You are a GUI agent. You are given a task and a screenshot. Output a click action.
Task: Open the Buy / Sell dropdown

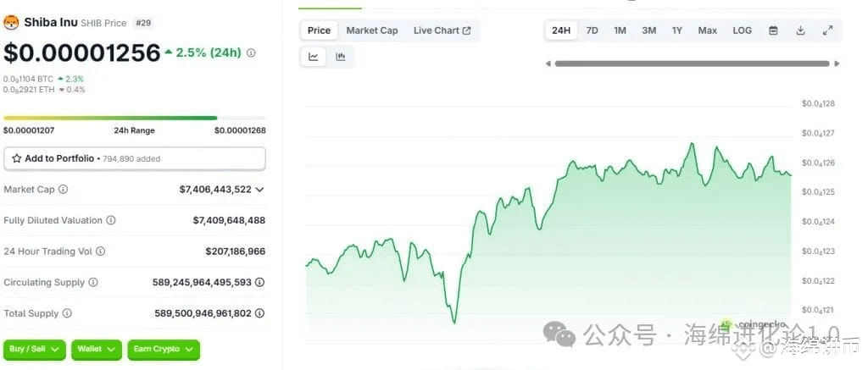pos(34,350)
